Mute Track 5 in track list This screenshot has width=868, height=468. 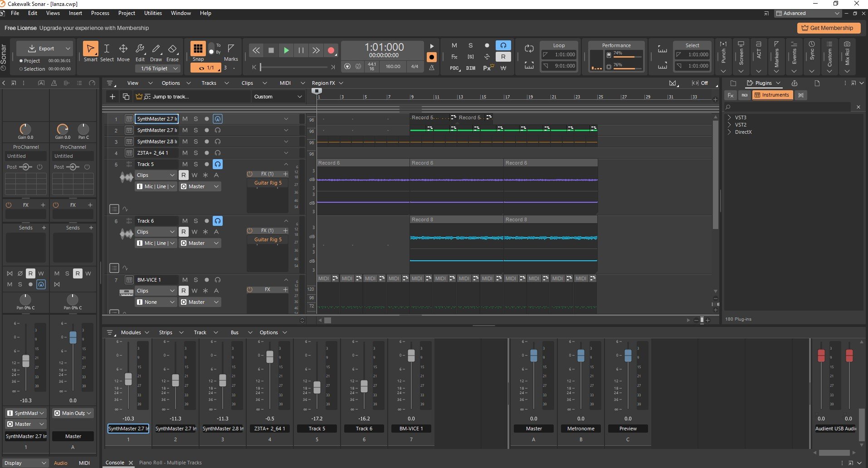tap(185, 164)
